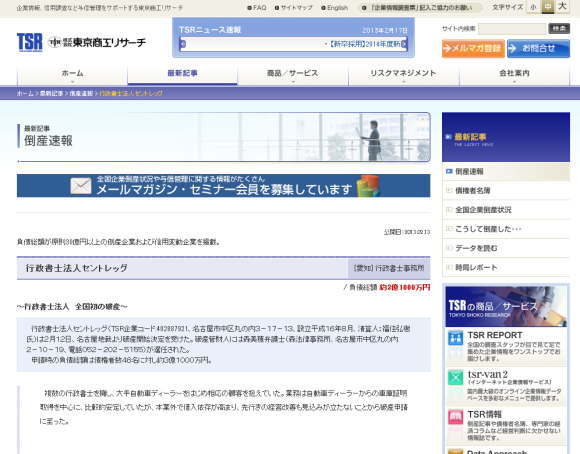The image size is (580, 454).
Task: Click the blue お問合せ button
Action: pos(538,48)
